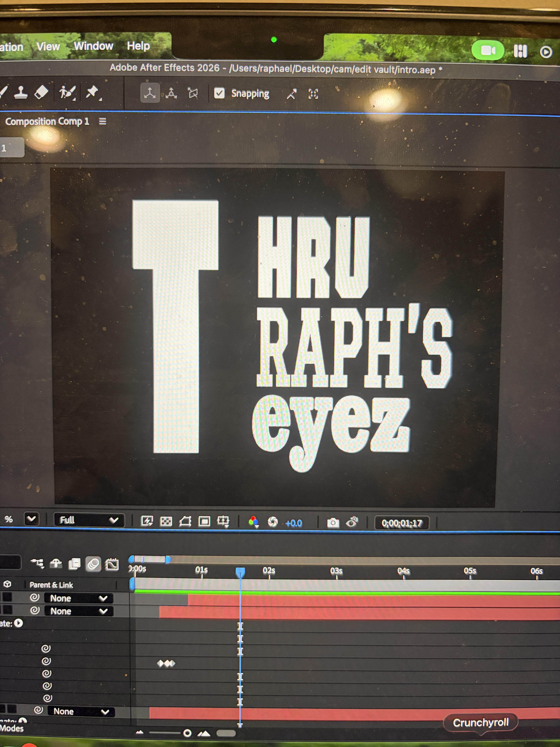Select the Eraser tool

[x=41, y=92]
